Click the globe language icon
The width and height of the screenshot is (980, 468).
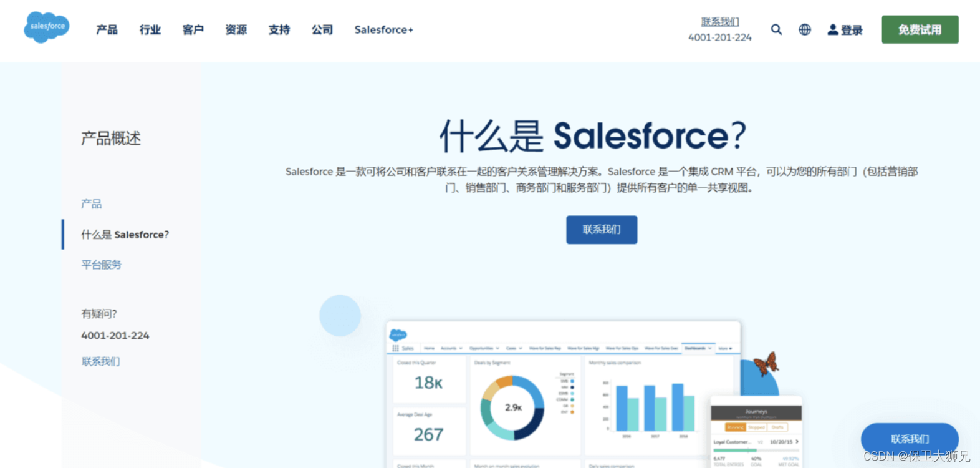point(805,29)
